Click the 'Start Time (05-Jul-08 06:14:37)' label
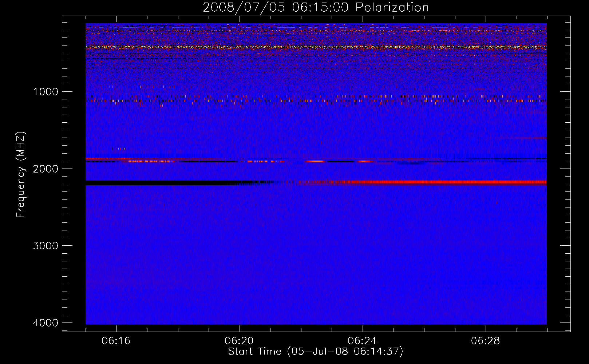589x364 pixels. pos(316,352)
